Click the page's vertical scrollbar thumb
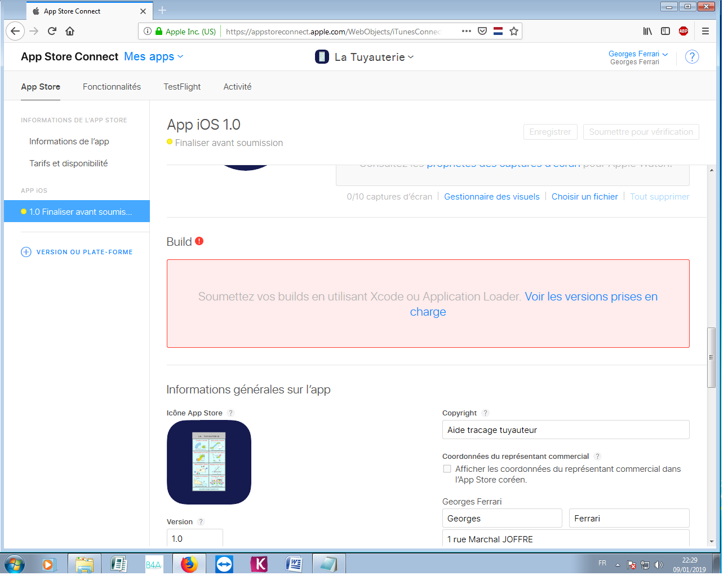The width and height of the screenshot is (728, 584). [x=711, y=357]
